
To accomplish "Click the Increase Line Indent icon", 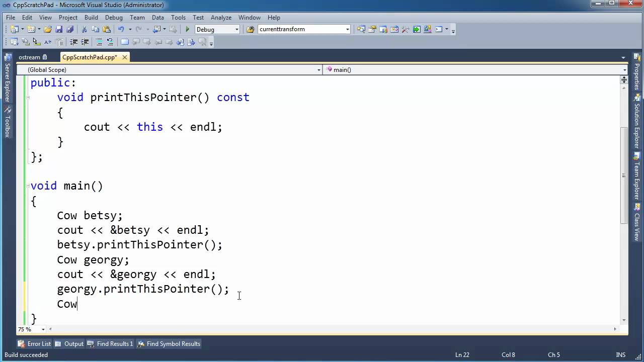I will tap(85, 42).
